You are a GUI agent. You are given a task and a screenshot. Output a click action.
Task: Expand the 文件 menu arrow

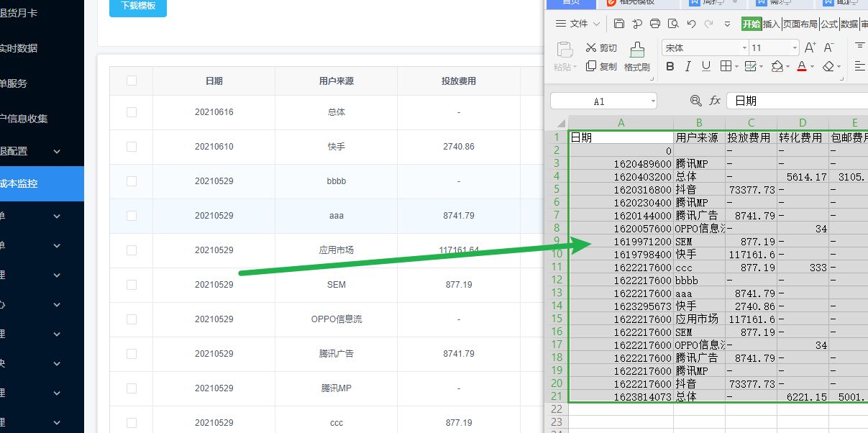597,24
